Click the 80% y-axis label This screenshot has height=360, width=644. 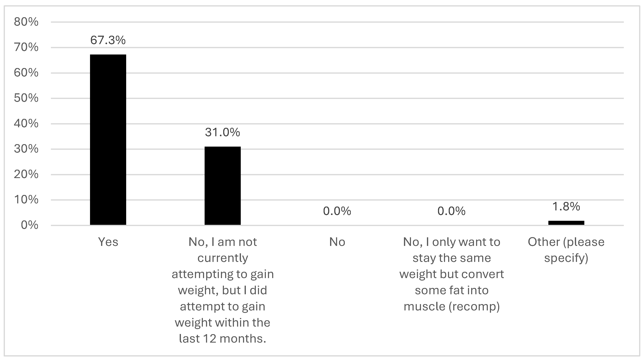click(x=26, y=22)
